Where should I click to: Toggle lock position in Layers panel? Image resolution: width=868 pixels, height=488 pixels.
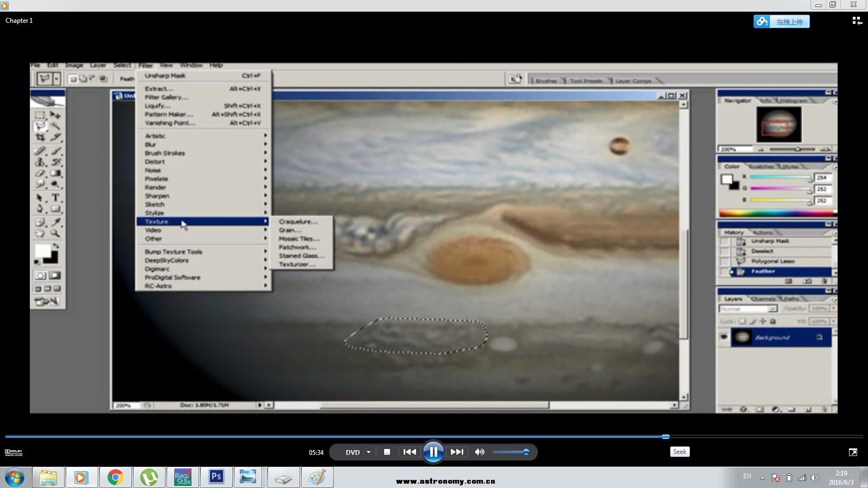[x=763, y=322]
